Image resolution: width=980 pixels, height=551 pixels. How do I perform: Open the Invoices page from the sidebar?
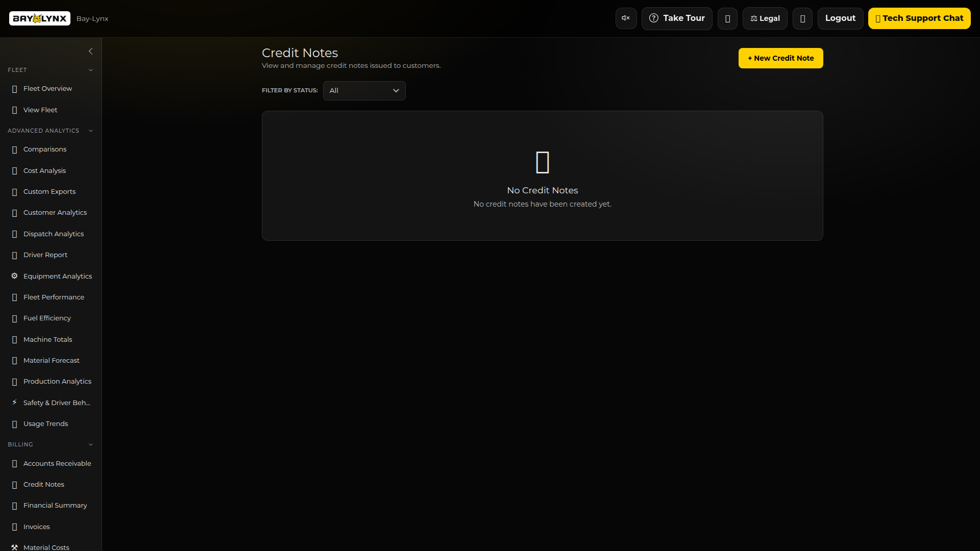(37, 527)
